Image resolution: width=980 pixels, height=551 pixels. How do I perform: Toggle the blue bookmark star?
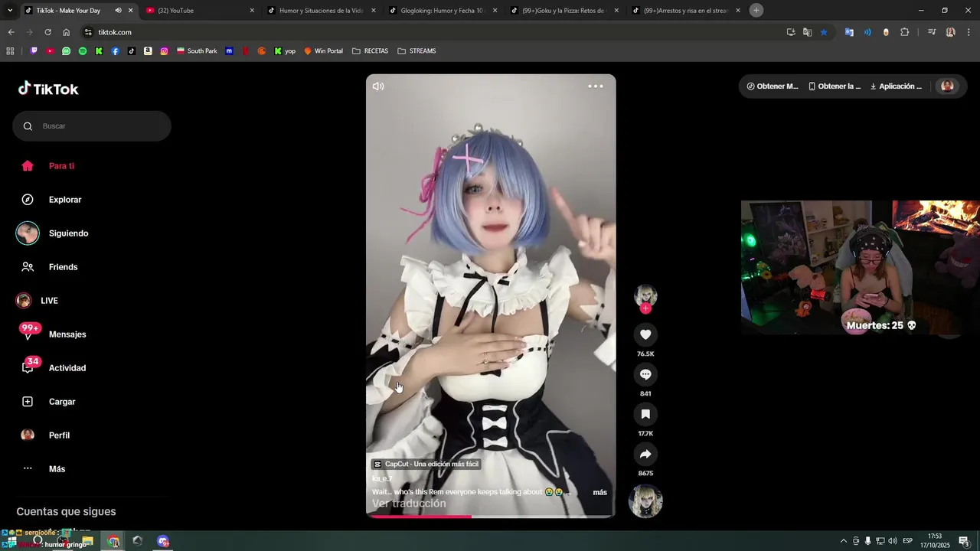coord(824,32)
